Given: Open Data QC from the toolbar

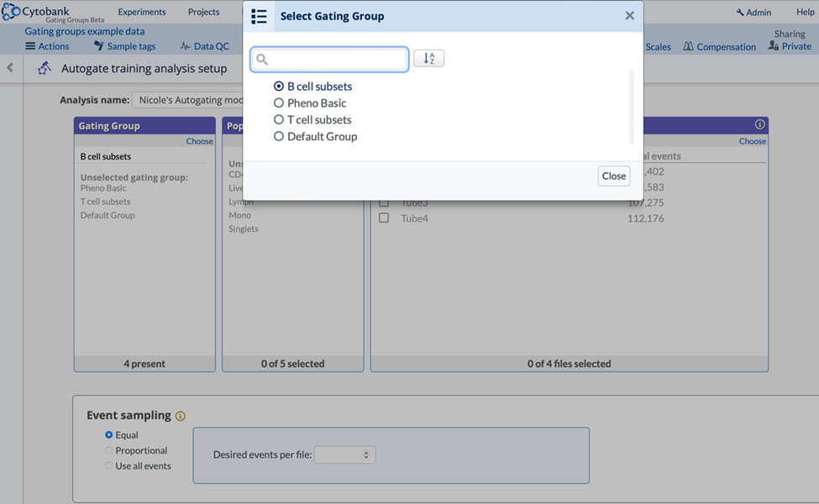Looking at the screenshot, I should [204, 46].
